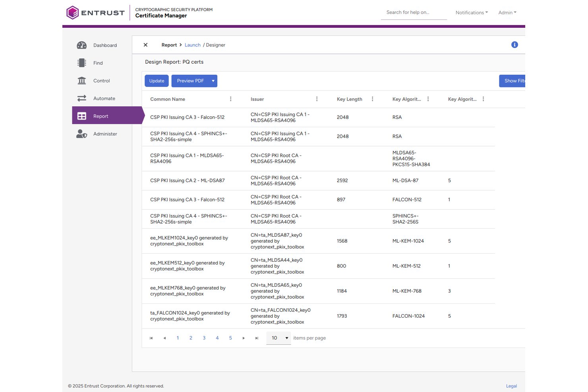Expand Preview PDF dropdown arrow
This screenshot has width=588, height=392.
213,81
